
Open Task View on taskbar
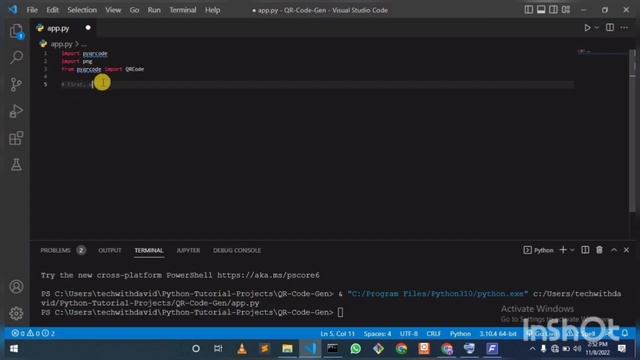(x=218, y=349)
